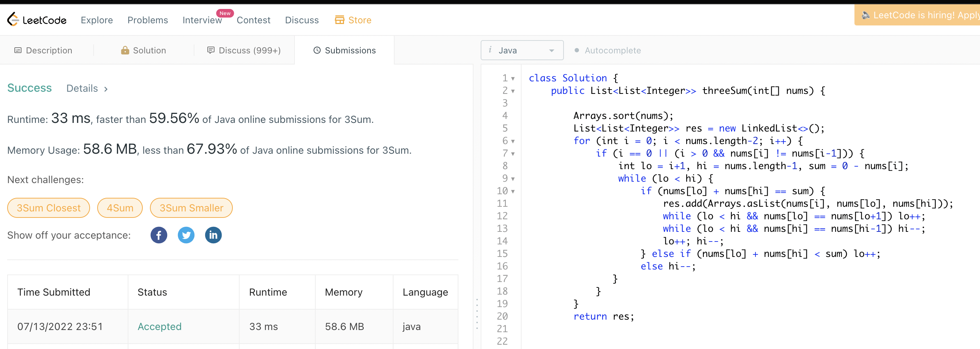Screen dimensions: 980x349
Task: Click the LeetCode logo
Action: pos(37,19)
